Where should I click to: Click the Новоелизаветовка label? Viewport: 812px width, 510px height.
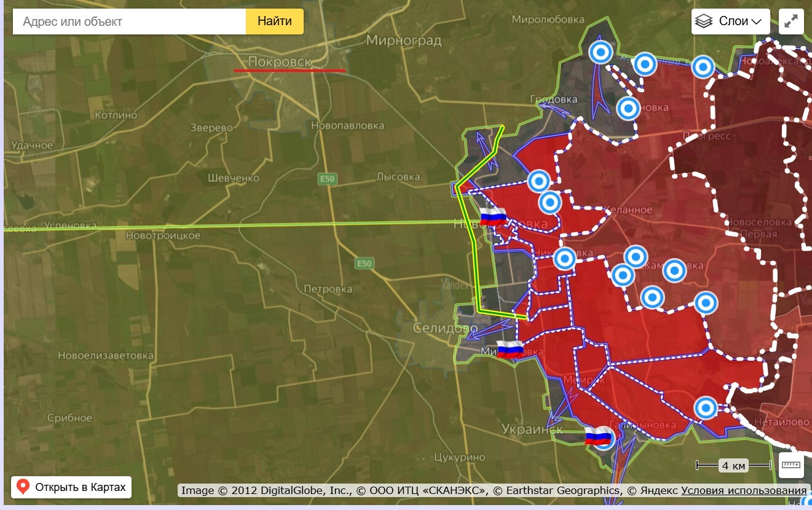click(x=106, y=356)
